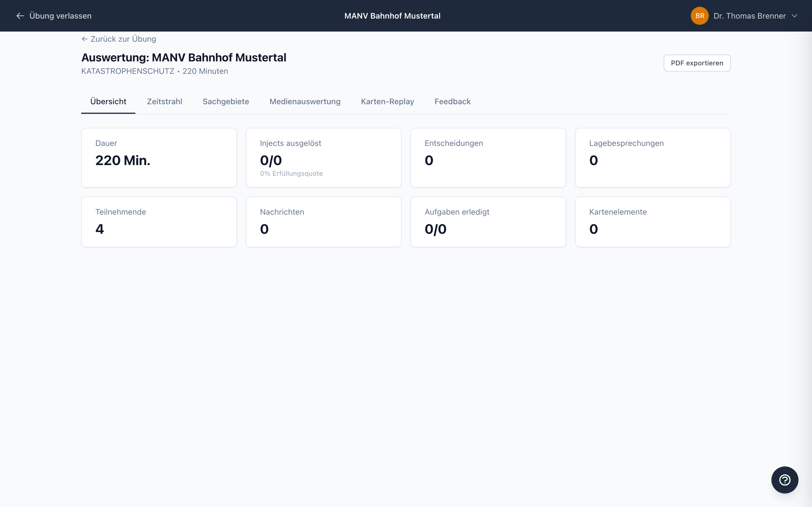Click the BR user avatar
This screenshot has height=507, width=812.
click(x=699, y=16)
